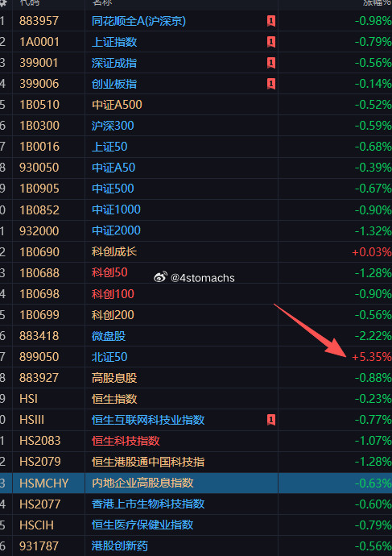Image resolution: width=392 pixels, height=556 pixels.
Task: Select the 科创200 name cell
Action: (x=113, y=315)
